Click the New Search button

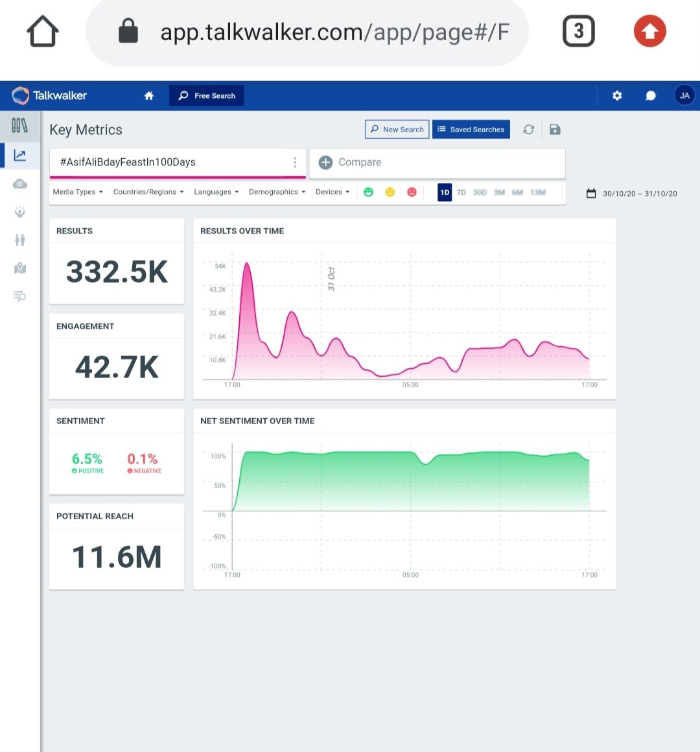[x=397, y=130]
